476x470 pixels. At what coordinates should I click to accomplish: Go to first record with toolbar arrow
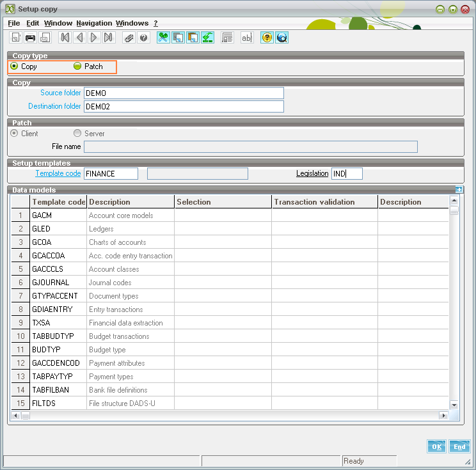coord(65,38)
